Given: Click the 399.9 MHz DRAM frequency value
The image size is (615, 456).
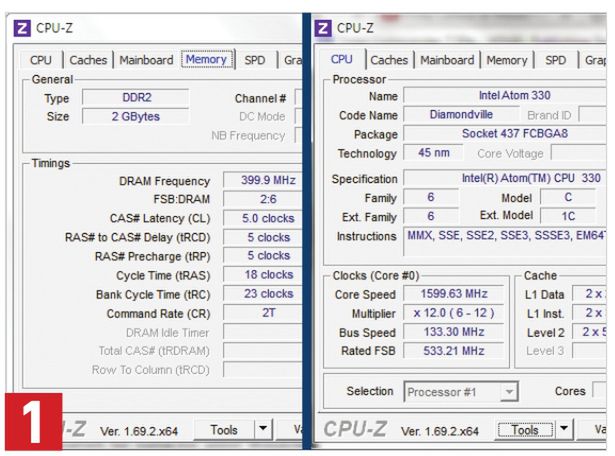Looking at the screenshot, I should [x=264, y=180].
